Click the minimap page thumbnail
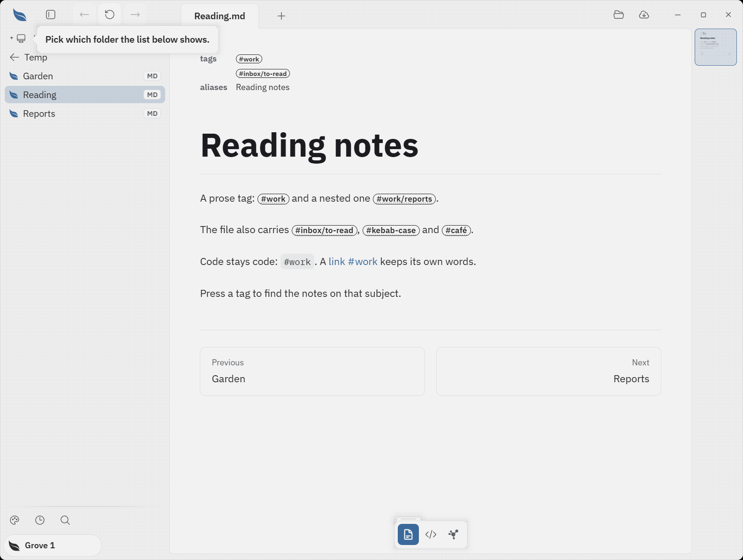 pos(716,47)
